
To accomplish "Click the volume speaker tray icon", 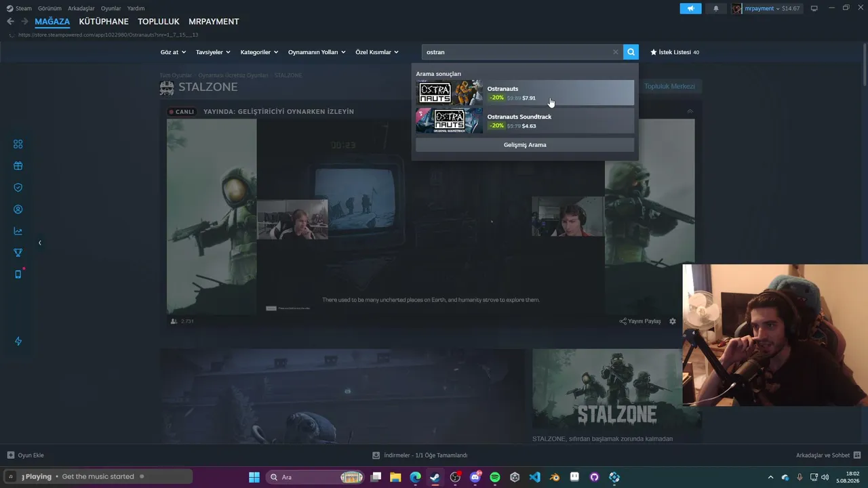I will (x=825, y=477).
